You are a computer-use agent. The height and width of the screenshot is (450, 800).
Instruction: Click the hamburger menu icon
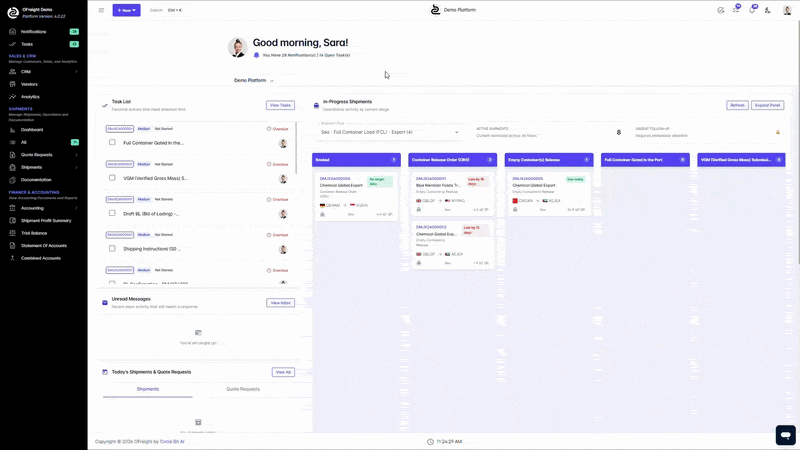coord(101,10)
